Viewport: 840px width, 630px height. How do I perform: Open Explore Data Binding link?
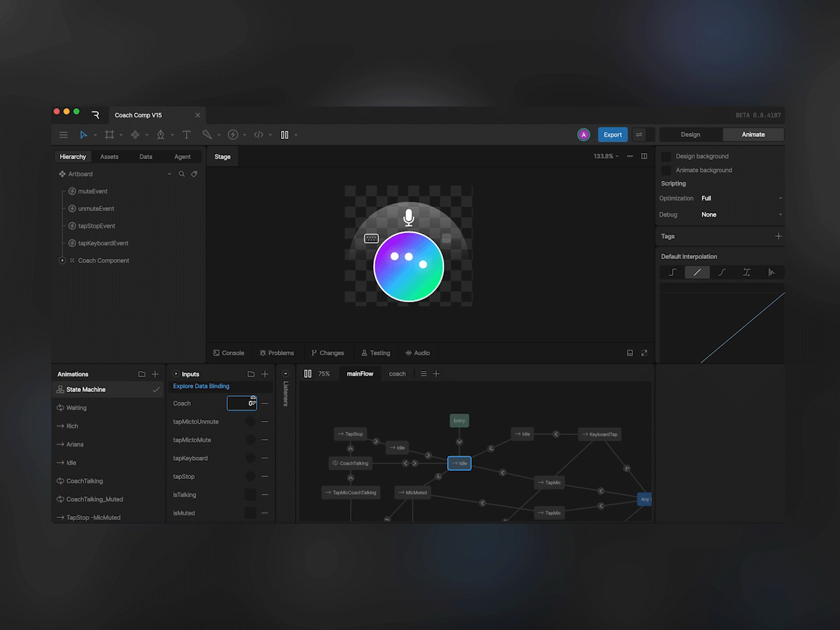(x=202, y=386)
